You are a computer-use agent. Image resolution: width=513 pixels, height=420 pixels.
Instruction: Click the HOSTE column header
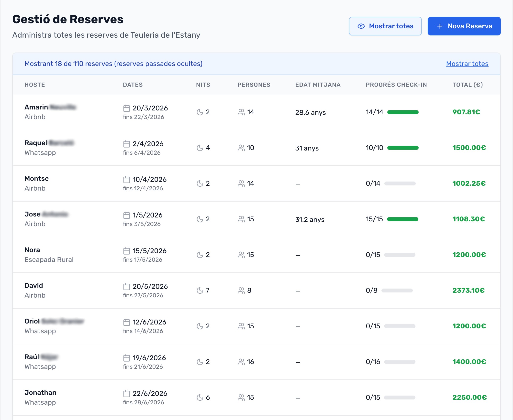[35, 85]
